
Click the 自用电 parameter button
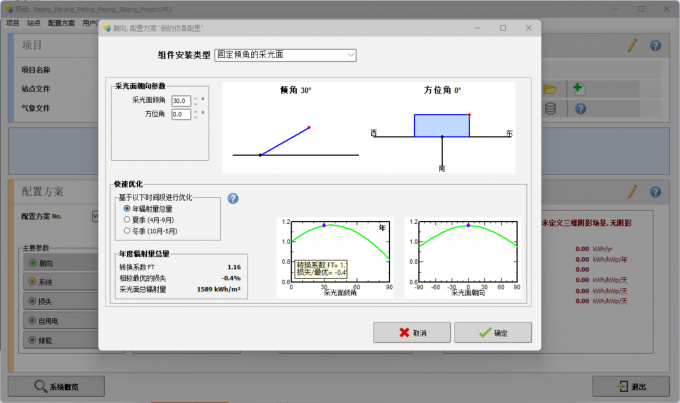(x=61, y=321)
